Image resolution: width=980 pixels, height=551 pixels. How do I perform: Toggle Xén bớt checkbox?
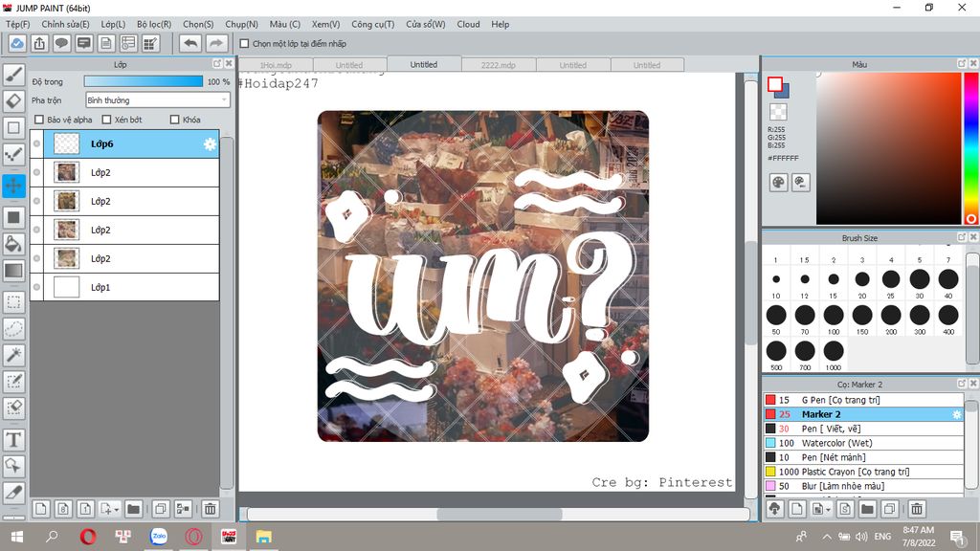(106, 120)
